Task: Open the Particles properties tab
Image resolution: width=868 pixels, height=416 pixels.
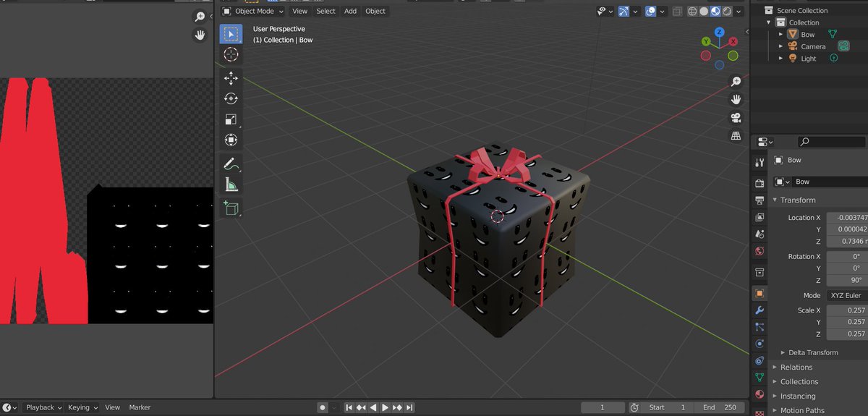Action: coord(759,327)
